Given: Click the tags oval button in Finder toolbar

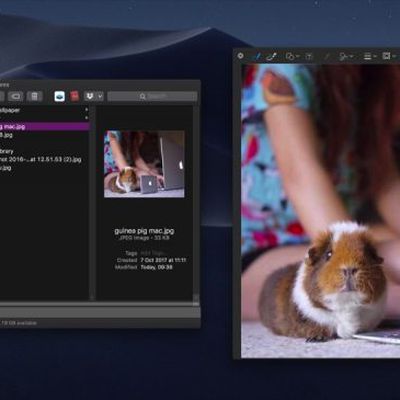Looking at the screenshot, I should click(x=16, y=96).
